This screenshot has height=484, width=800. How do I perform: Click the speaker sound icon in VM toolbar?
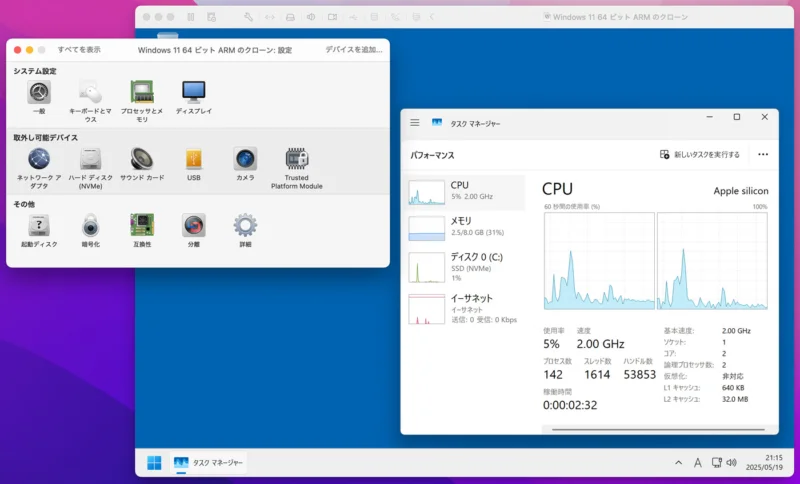pos(311,17)
